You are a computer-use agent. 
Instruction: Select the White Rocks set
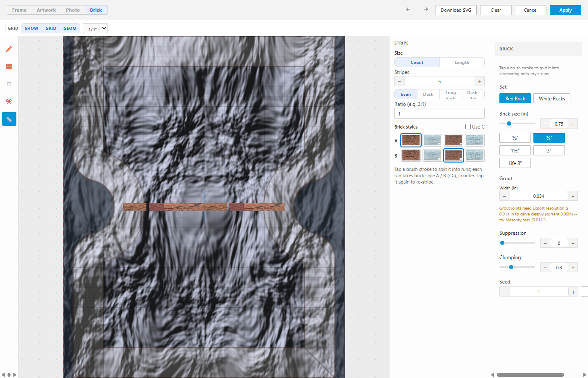point(552,98)
